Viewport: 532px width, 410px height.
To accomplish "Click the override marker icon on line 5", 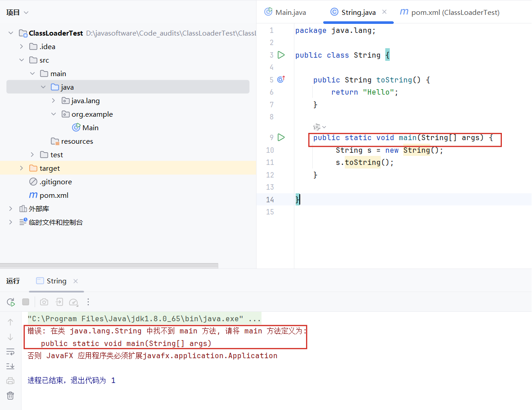I will 281,79.
